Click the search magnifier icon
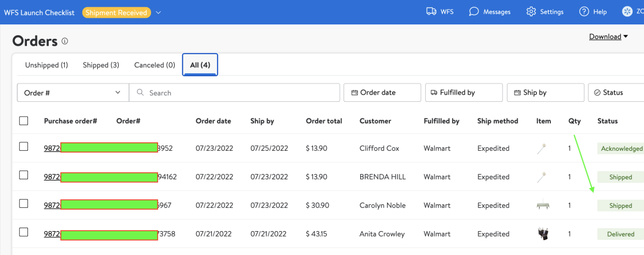 point(140,93)
